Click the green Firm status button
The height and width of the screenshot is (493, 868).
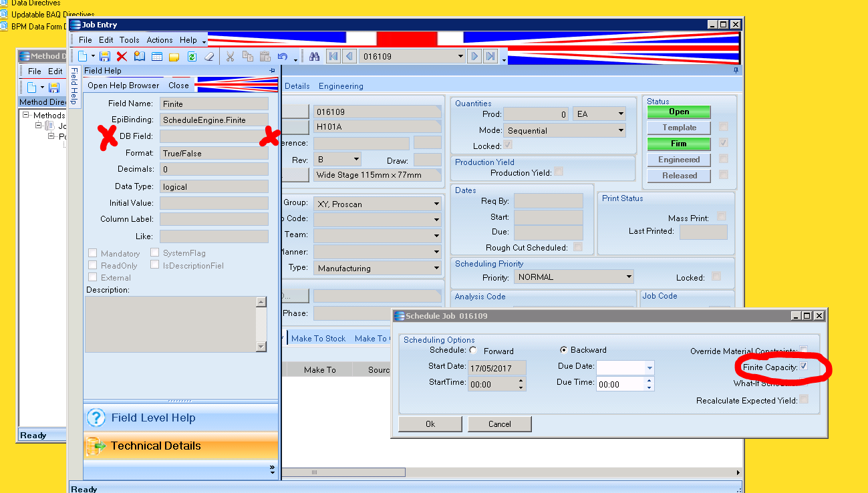coord(679,144)
